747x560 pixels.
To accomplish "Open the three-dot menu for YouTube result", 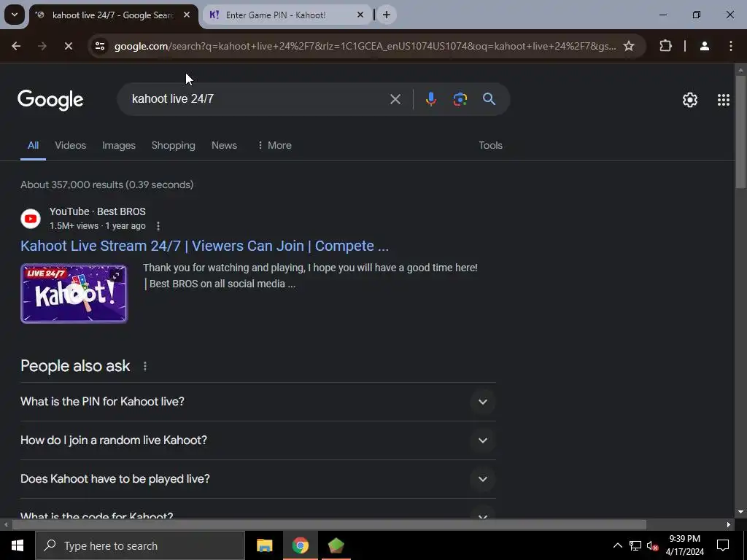I will tap(158, 226).
